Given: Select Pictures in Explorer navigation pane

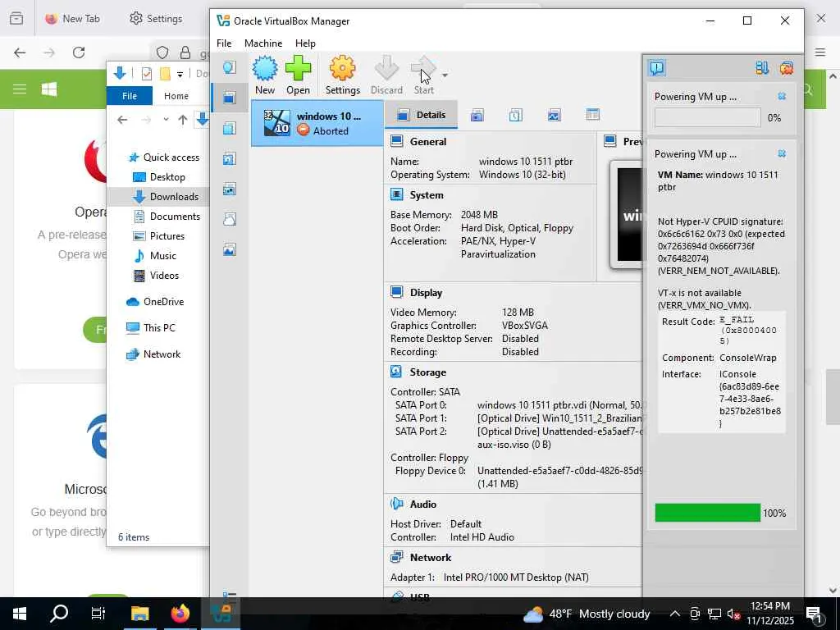Looking at the screenshot, I should 158,235.
